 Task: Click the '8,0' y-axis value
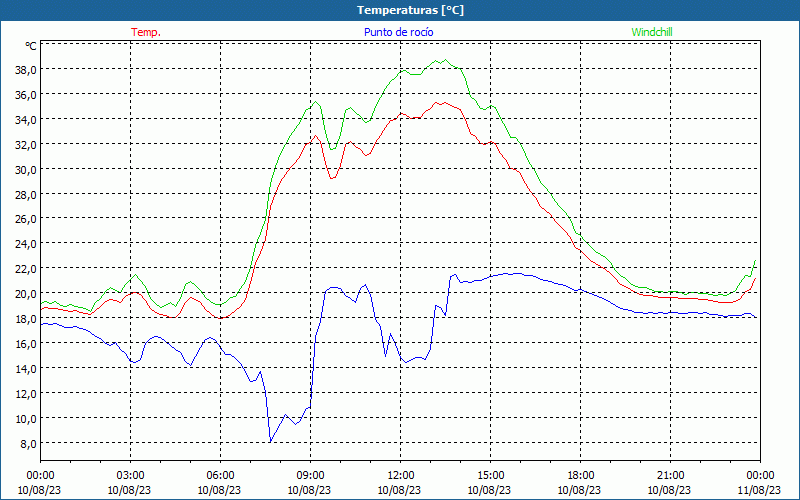coord(28,444)
